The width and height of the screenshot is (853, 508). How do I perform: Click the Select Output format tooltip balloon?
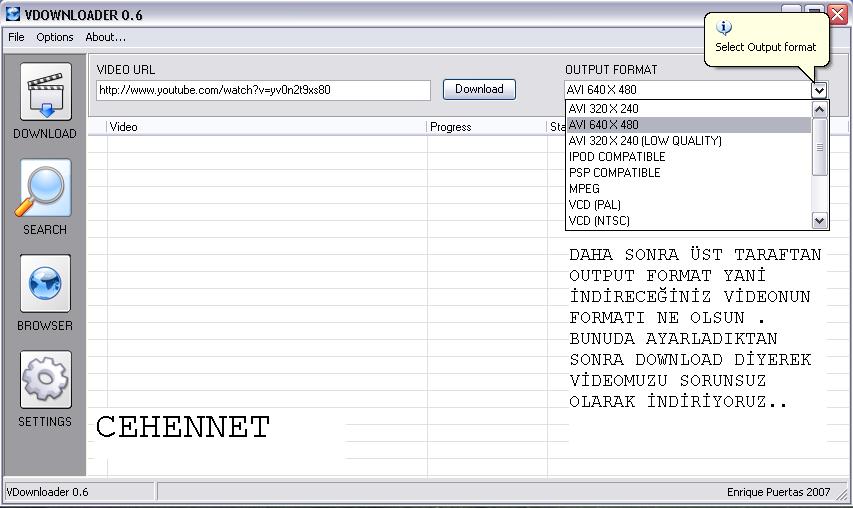click(767, 41)
